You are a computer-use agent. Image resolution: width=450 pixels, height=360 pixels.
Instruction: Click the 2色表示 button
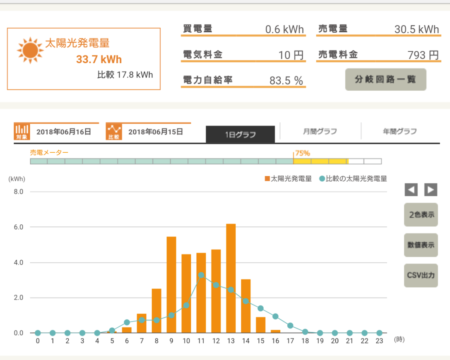tap(421, 215)
